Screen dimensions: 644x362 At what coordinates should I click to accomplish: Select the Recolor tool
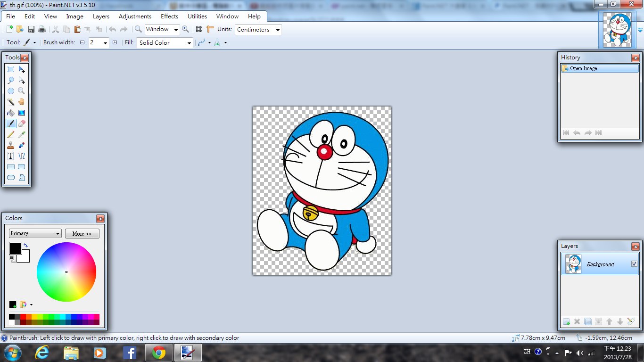22,145
